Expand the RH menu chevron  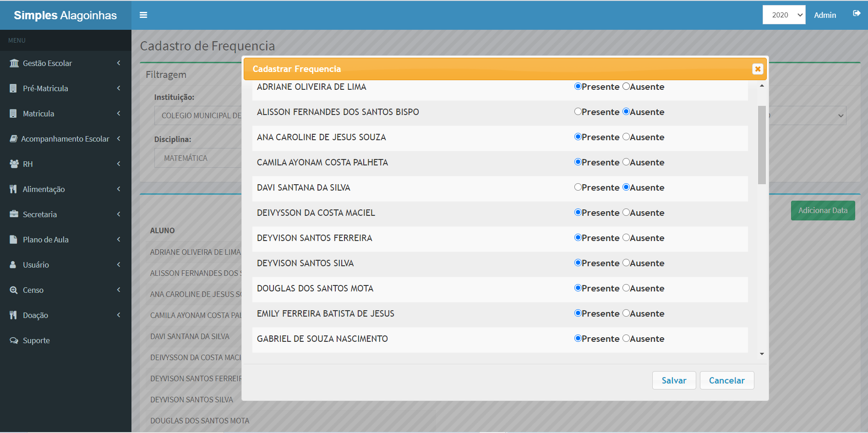[x=119, y=164]
